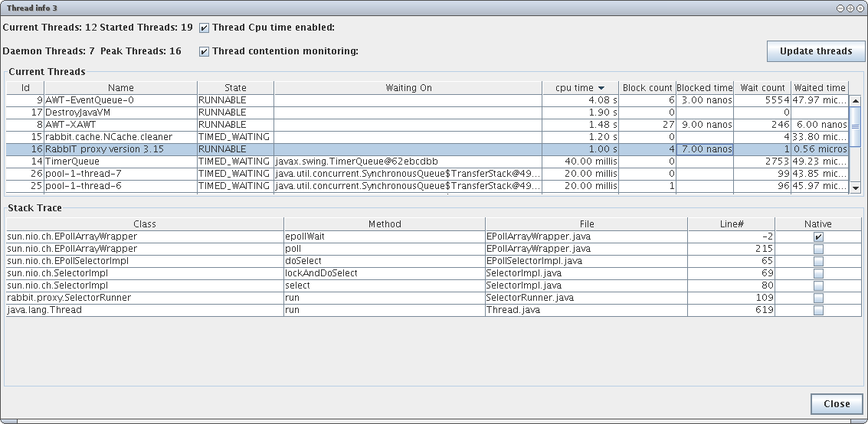Sort threads by the State column header
Screen dimensions: 868x424
click(x=235, y=88)
